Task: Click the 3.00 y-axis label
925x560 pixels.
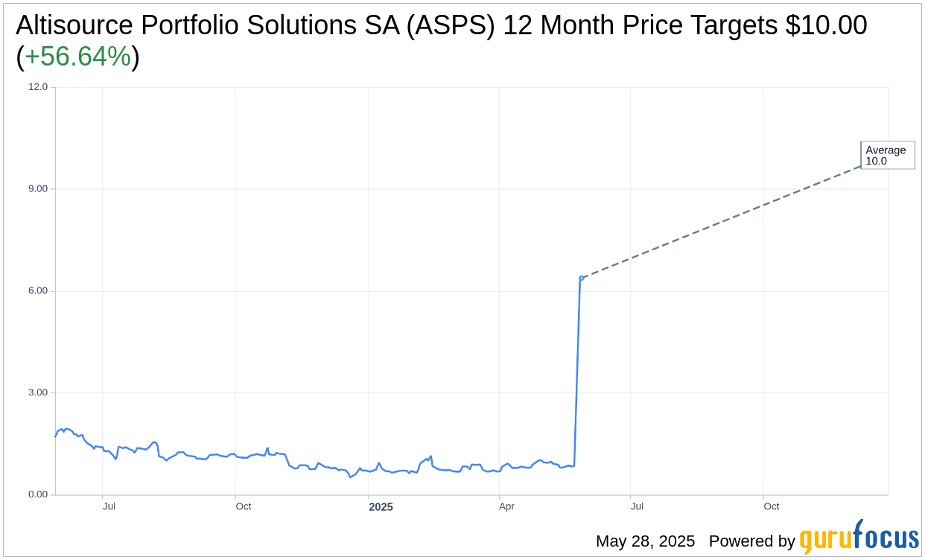Action: click(38, 392)
